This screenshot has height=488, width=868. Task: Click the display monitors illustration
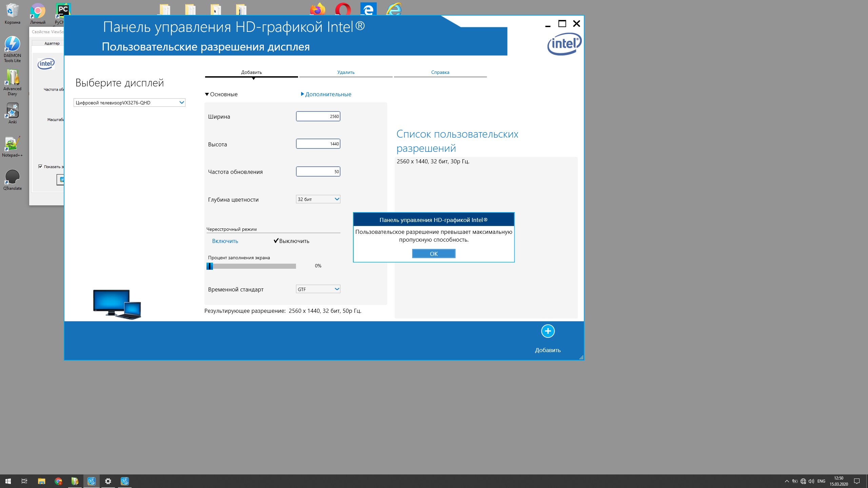point(117,304)
